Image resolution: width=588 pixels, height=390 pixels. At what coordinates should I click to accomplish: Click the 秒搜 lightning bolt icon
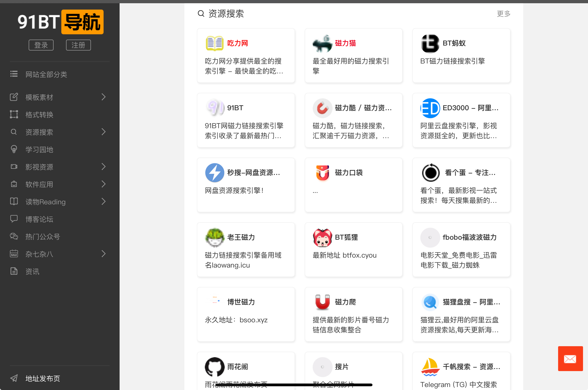click(215, 173)
